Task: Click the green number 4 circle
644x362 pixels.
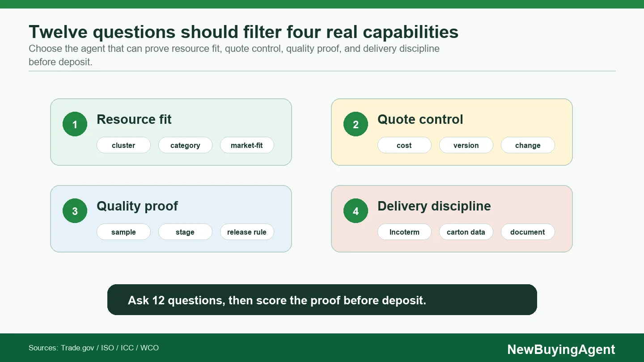Action: [356, 211]
